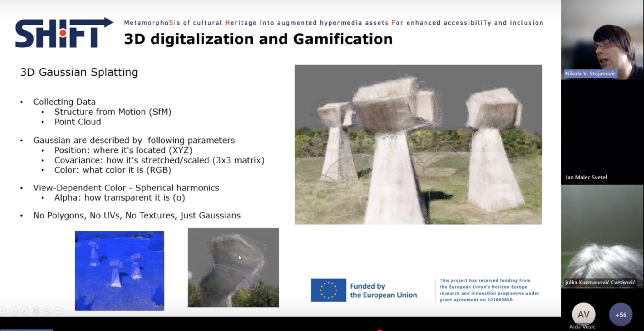The width and height of the screenshot is (644, 331).
Task: Advance to the next slide with the right-arrow control
Action: pos(14,311)
